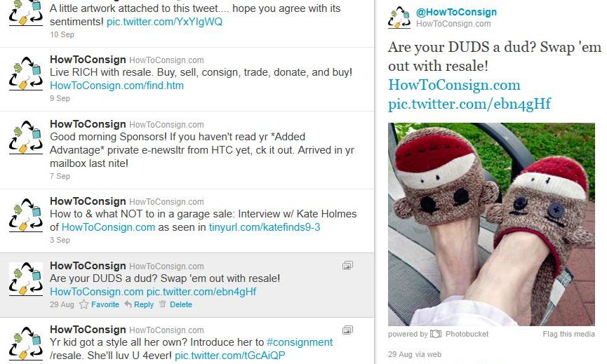Image resolution: width=607 pixels, height=364 pixels.
Task: Click the Favorite star icon on DUDS tweet
Action: click(x=84, y=304)
